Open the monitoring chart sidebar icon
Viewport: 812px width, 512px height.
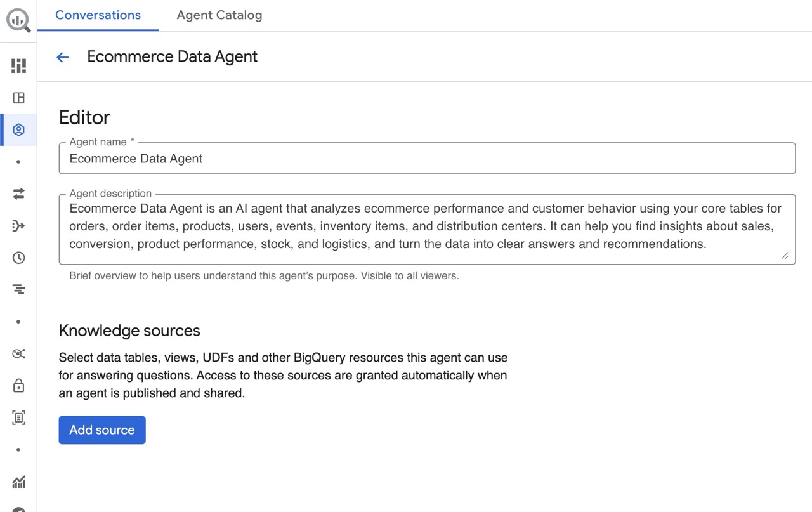(18, 482)
